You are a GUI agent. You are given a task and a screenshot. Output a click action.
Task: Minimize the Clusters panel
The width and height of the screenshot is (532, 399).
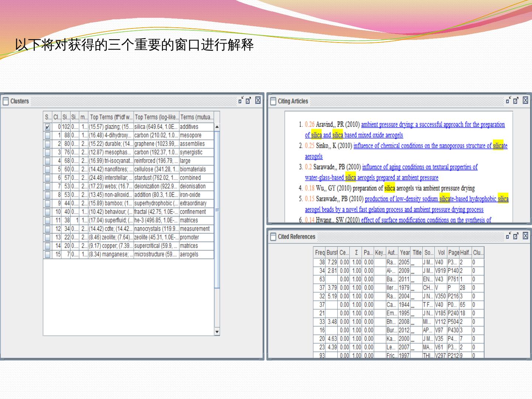pyautogui.click(x=241, y=100)
